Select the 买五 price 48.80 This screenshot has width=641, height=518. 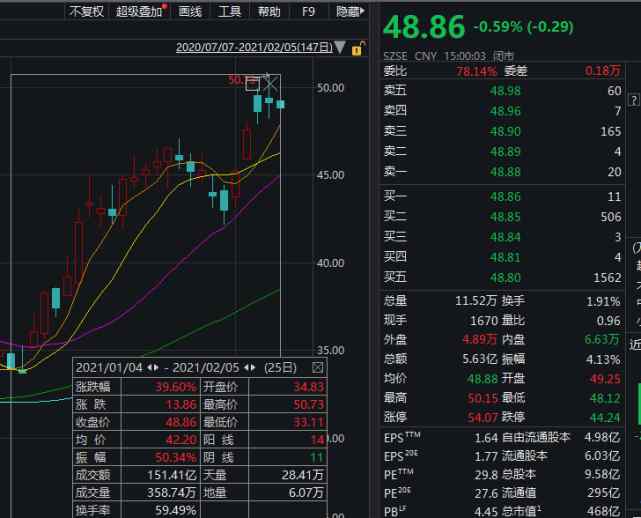click(x=505, y=278)
